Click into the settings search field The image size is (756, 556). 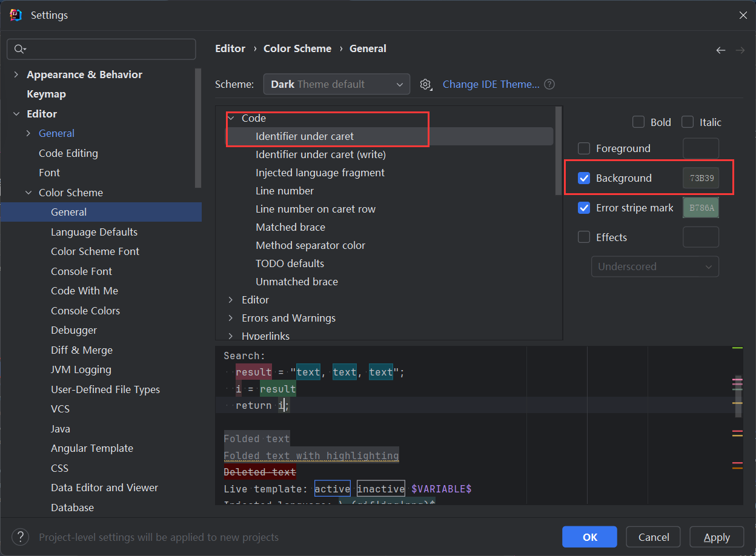coord(101,49)
